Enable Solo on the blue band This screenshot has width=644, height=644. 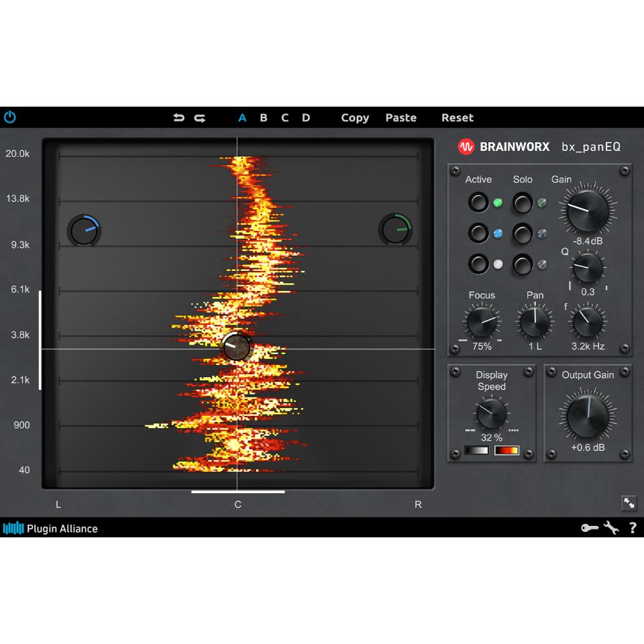click(523, 233)
